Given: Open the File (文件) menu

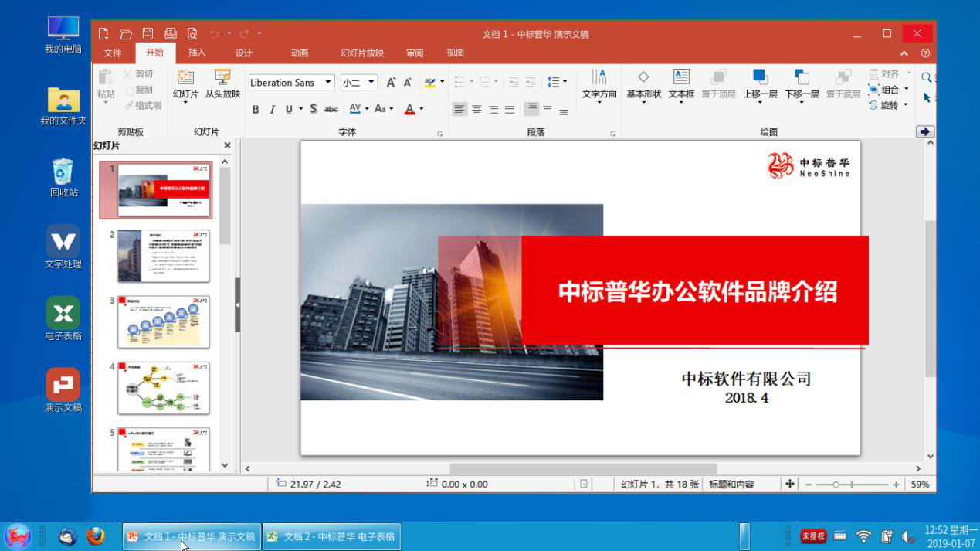Looking at the screenshot, I should pyautogui.click(x=113, y=53).
